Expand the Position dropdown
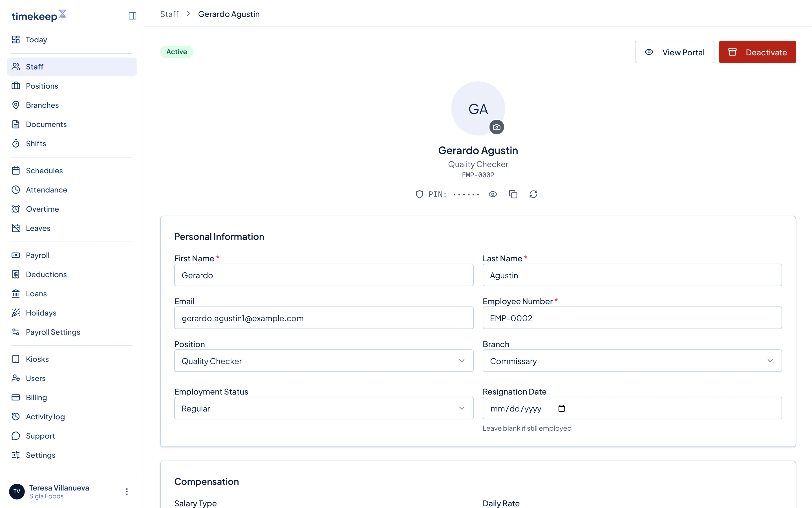Screen dimensions: 812x508 [x=324, y=361]
